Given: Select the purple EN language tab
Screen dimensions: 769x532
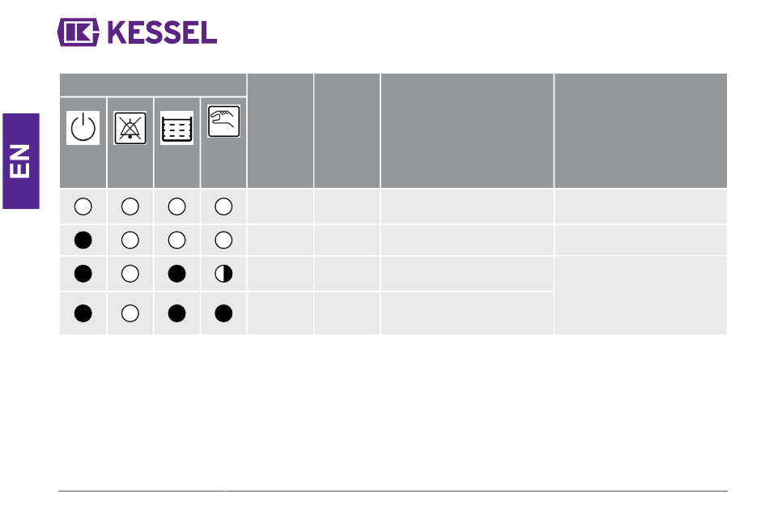Looking at the screenshot, I should point(21,161).
